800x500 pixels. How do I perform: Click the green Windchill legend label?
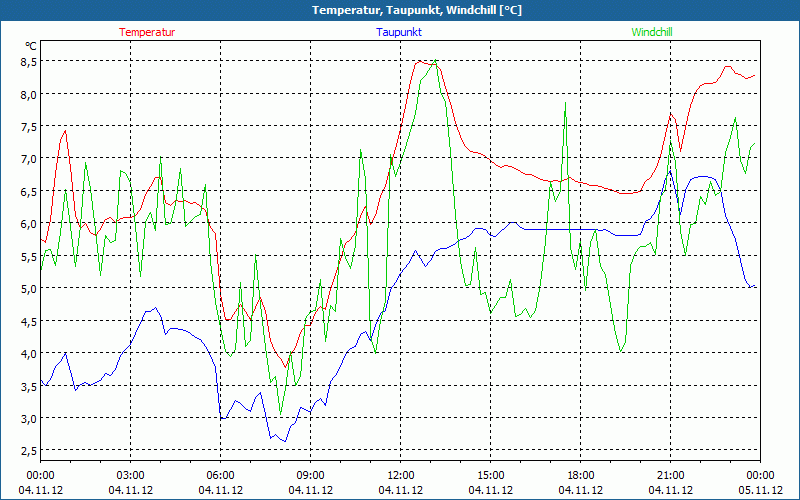coord(652,32)
